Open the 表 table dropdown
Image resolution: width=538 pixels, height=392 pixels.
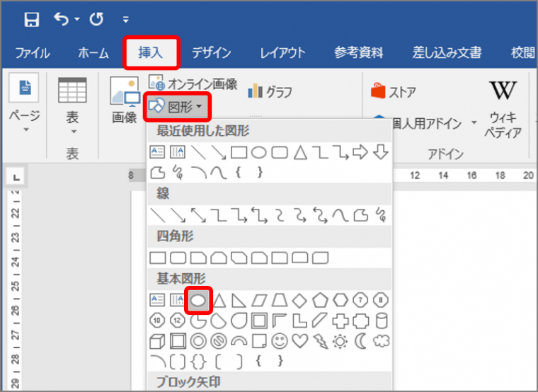click(x=72, y=122)
